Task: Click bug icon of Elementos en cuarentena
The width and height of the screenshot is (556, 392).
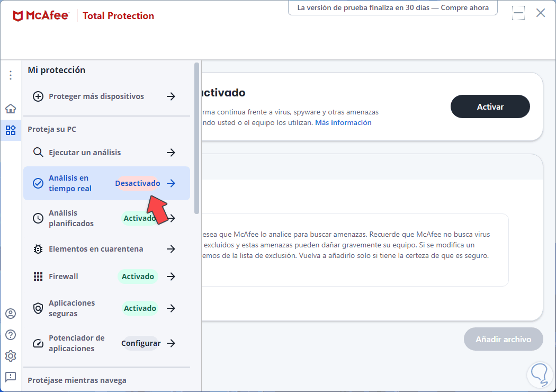Action: pos(38,249)
